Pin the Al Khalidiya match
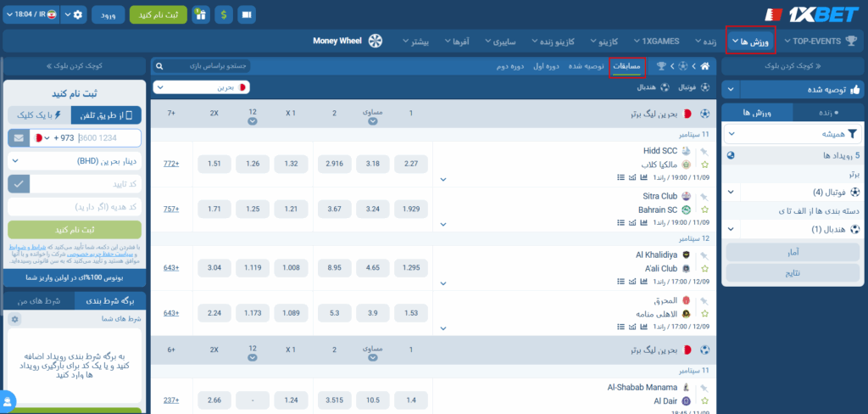The image size is (868, 414). coord(704,255)
